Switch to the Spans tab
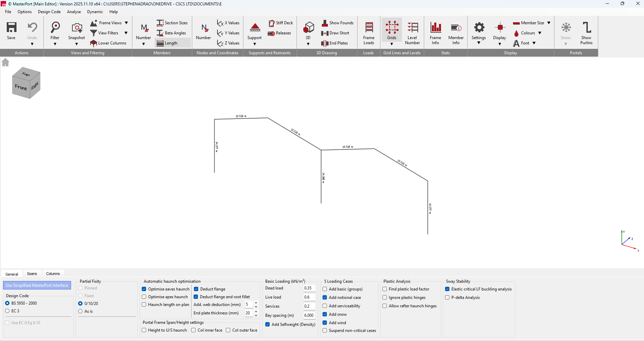 click(x=32, y=274)
